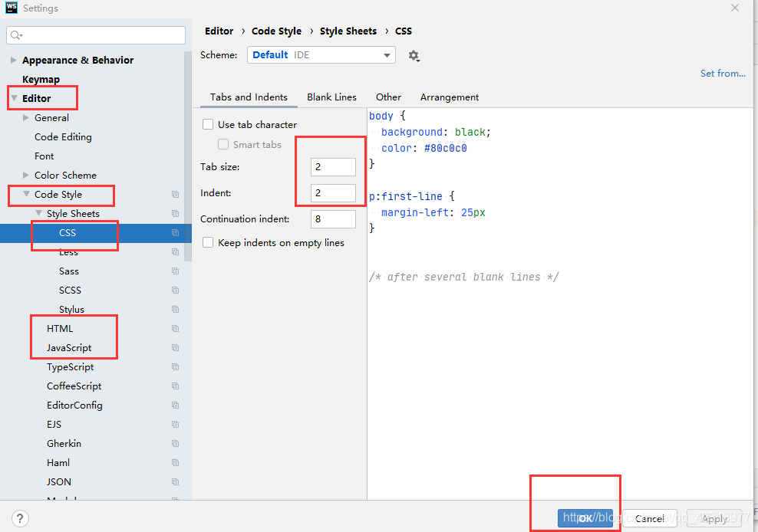Switch to Blank Lines tab

331,97
